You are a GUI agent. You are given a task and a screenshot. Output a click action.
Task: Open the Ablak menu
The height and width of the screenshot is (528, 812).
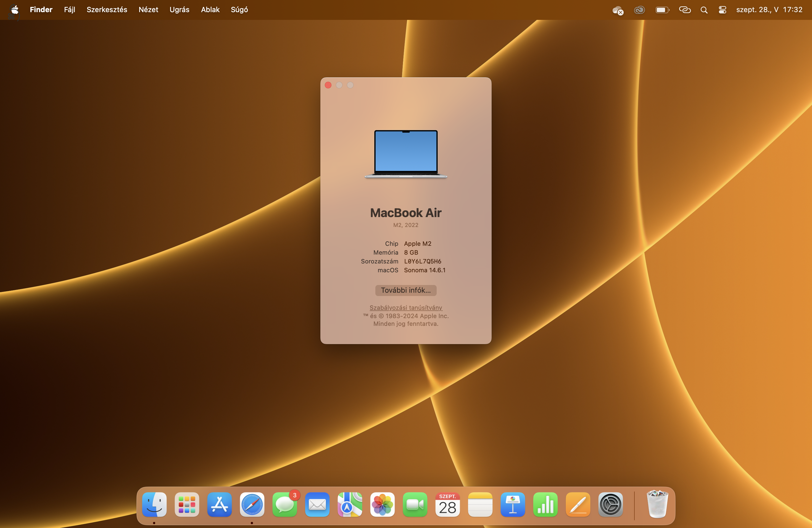coord(210,10)
